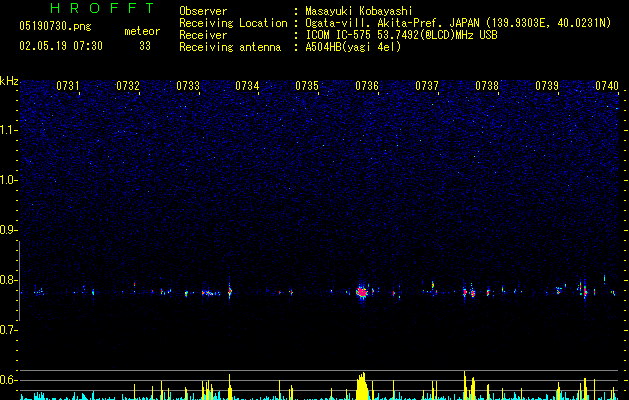Click the Observer label
The image size is (629, 400).
click(x=203, y=11)
